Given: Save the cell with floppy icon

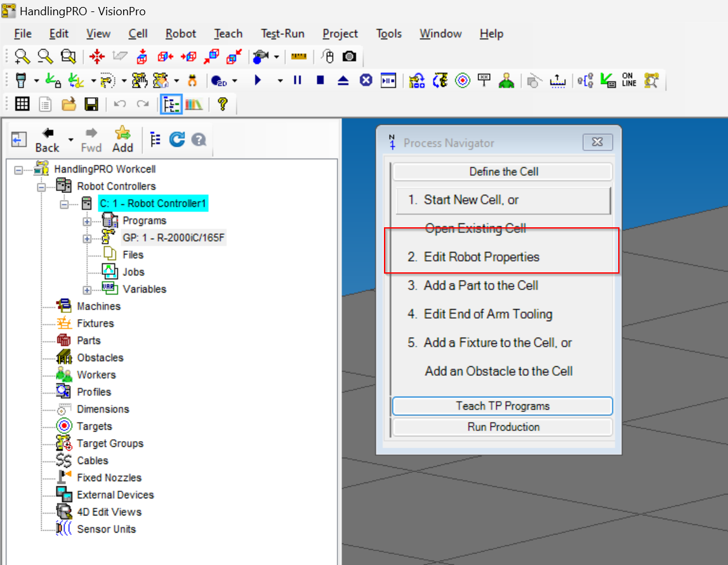Looking at the screenshot, I should pos(91,104).
